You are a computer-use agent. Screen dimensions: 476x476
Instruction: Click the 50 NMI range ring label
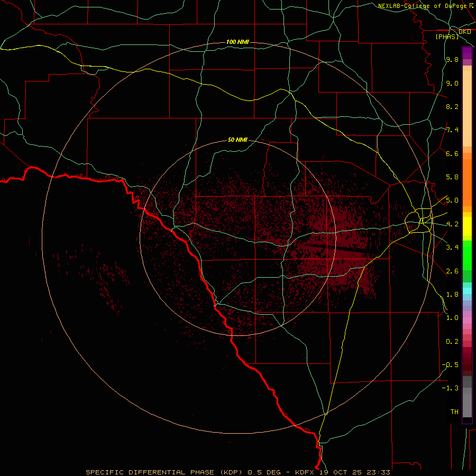tap(237, 140)
